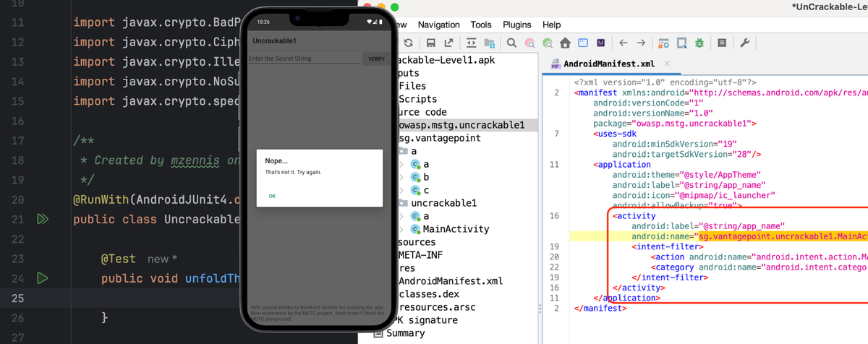The height and width of the screenshot is (344, 868).
Task: Click the highlighted sg.vantagepoint.uncrackable1.MainActivity value
Action: click(782, 236)
